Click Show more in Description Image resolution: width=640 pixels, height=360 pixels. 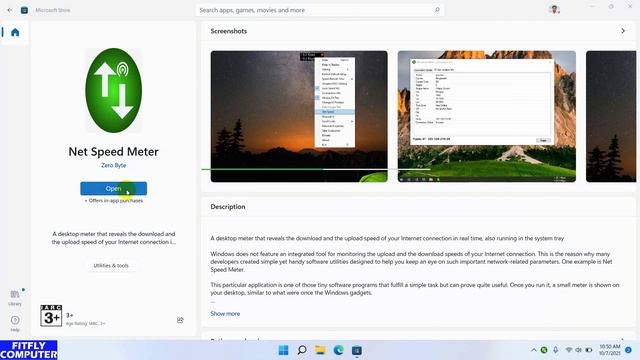[x=225, y=313]
